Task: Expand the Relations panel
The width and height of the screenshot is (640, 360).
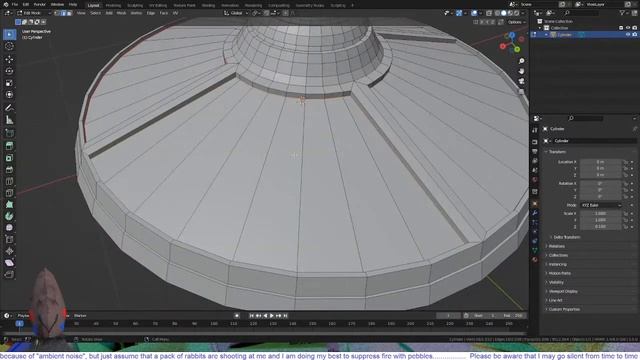Action: (x=556, y=246)
